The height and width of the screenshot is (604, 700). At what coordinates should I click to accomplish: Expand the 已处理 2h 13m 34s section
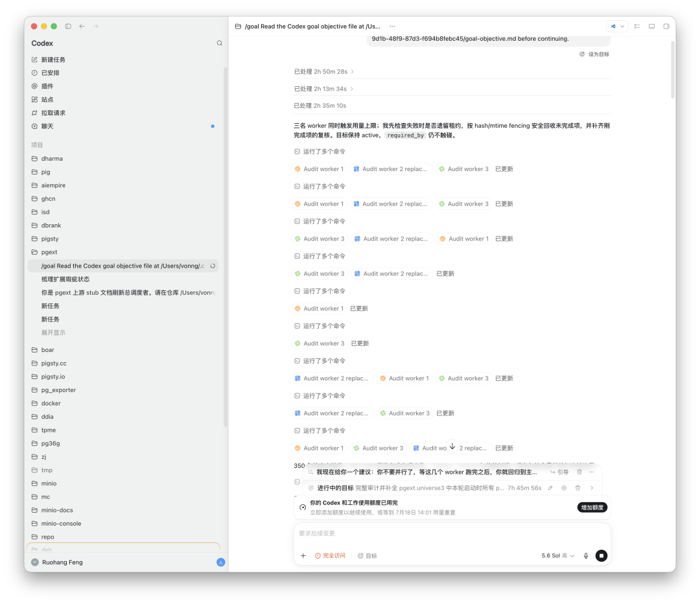323,89
